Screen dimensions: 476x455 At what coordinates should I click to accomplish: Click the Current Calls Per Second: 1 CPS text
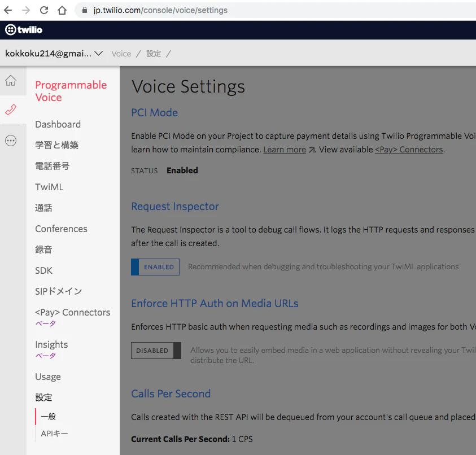coord(192,439)
